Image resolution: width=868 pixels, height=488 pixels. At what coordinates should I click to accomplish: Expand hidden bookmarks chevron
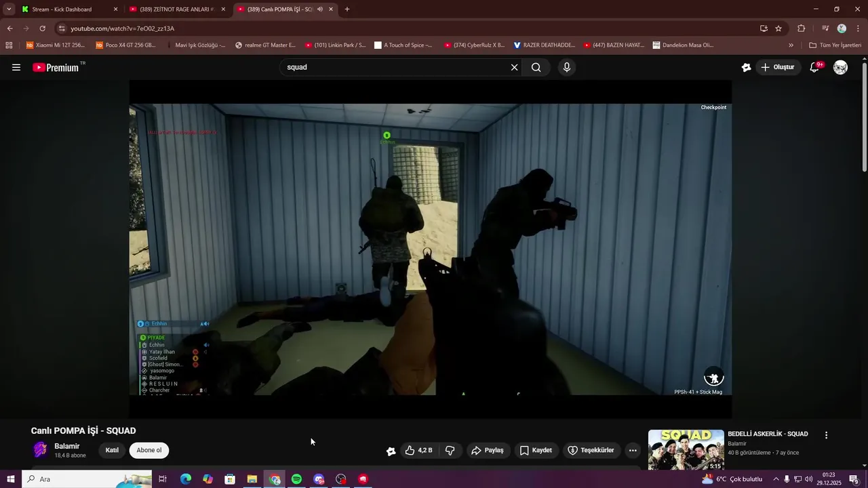(791, 45)
